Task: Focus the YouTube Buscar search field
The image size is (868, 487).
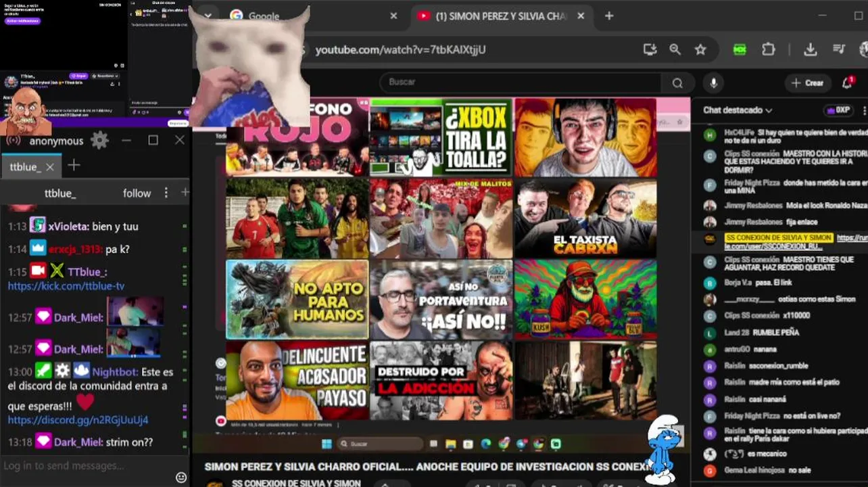Action: (x=521, y=83)
